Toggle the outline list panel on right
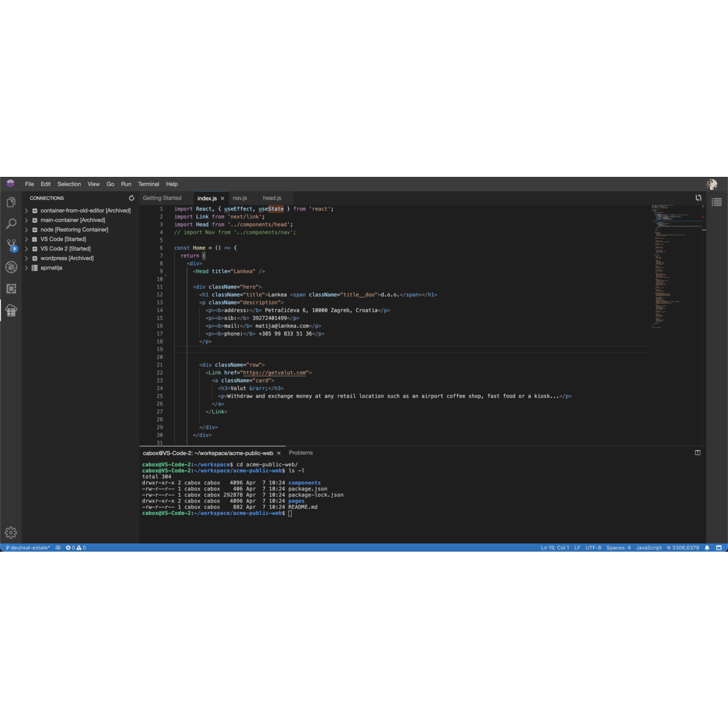Image resolution: width=728 pixels, height=728 pixels. [717, 202]
